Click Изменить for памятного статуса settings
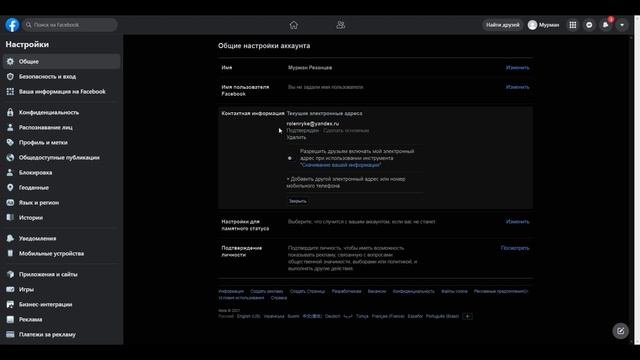Screen dimensions: 640x360 [x=517, y=222]
